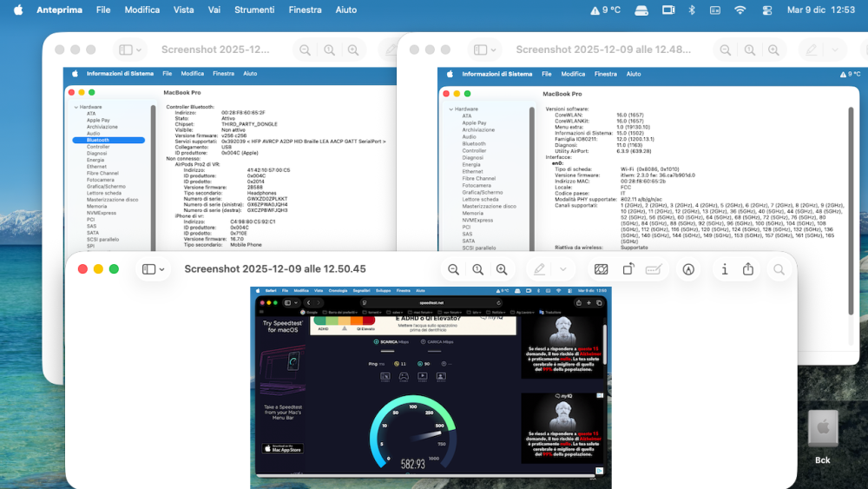This screenshot has height=489, width=868.
Task: Click the 9 °C weather menu bar item
Action: coord(605,10)
